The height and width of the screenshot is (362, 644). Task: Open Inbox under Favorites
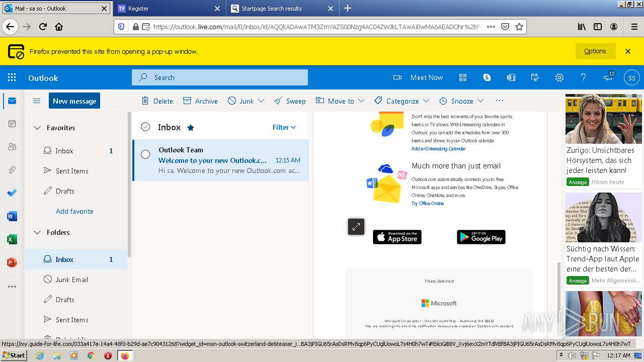[x=76, y=151]
